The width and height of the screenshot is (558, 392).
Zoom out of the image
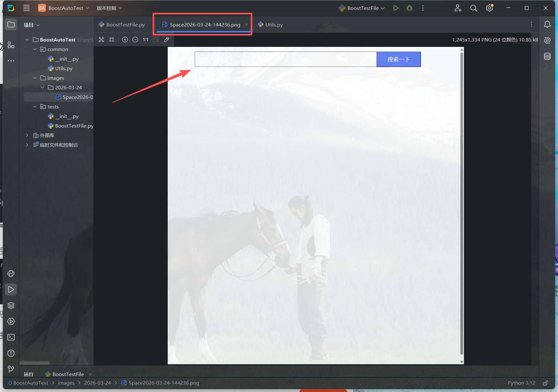point(135,40)
